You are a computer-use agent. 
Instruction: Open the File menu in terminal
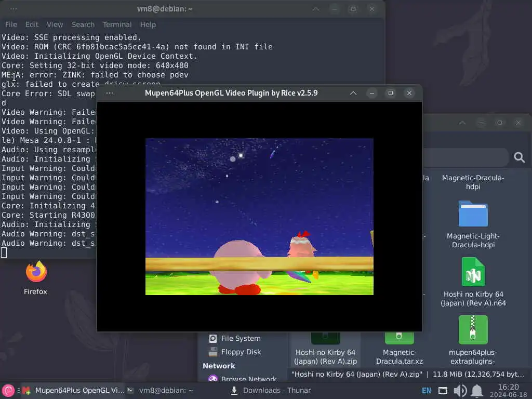(11, 24)
